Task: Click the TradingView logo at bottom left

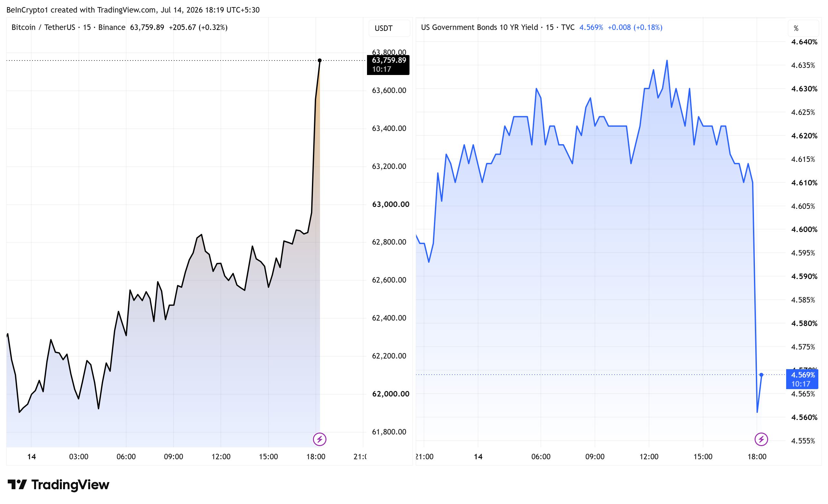Action: 59,485
